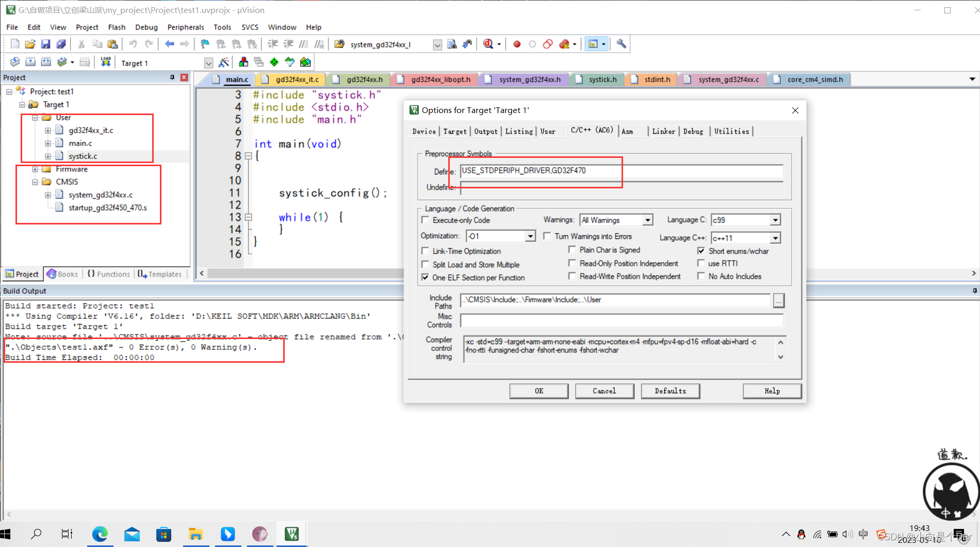Expand the Firmware folder in project tree
980x547 pixels.
point(35,169)
